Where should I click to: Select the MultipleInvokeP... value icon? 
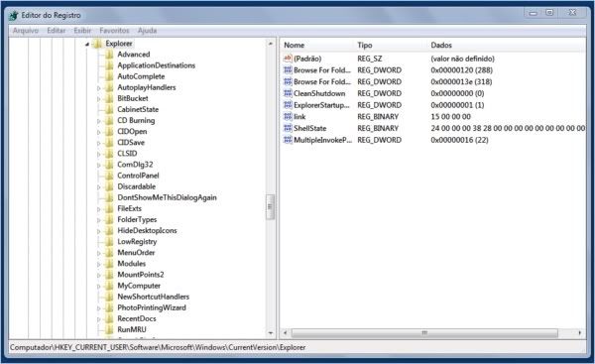click(288, 140)
